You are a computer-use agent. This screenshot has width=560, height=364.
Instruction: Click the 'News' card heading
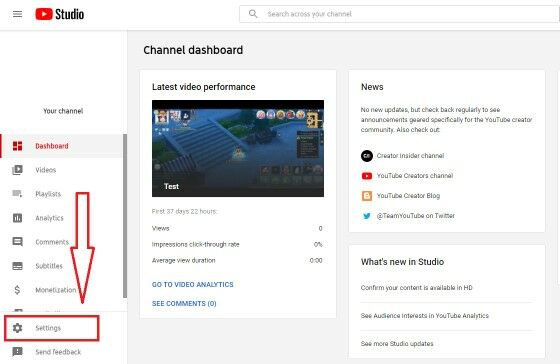(372, 87)
